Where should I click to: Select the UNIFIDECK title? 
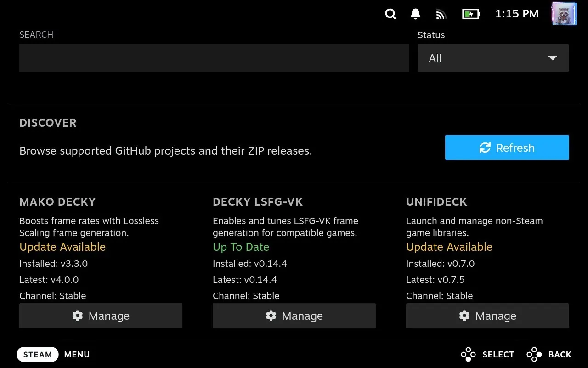click(436, 202)
